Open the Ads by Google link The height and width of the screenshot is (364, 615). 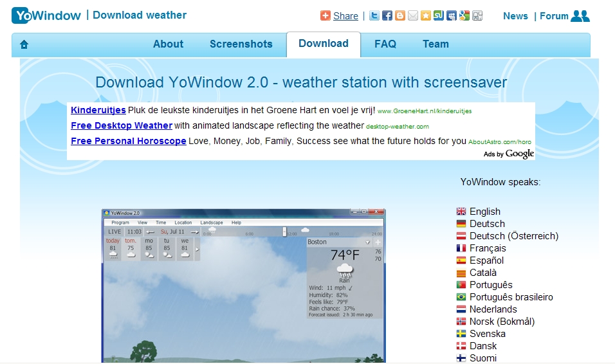[x=509, y=154]
